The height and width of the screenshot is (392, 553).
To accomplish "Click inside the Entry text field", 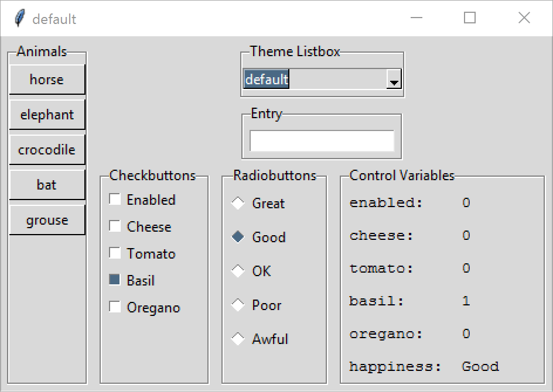I will pos(322,141).
